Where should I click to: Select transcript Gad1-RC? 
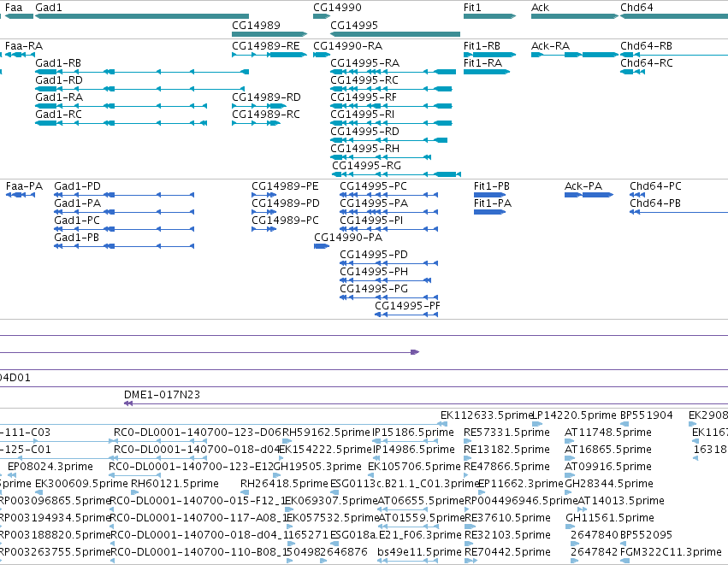click(121, 123)
